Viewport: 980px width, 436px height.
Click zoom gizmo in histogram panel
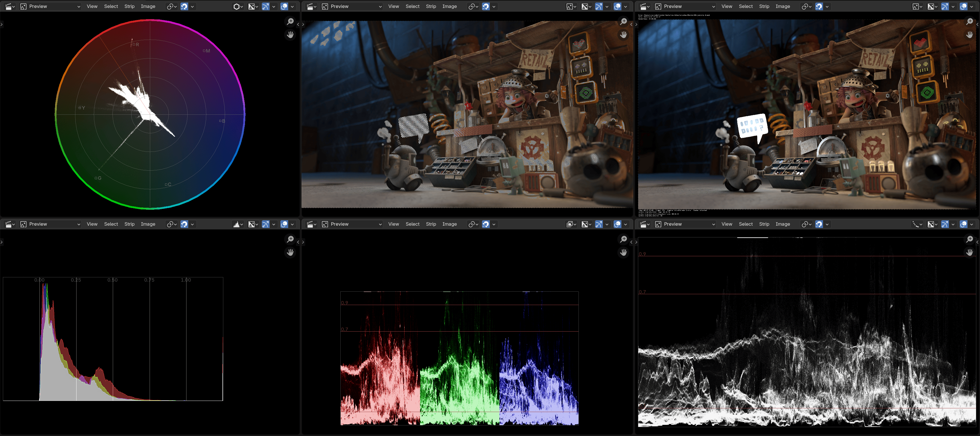click(x=290, y=239)
